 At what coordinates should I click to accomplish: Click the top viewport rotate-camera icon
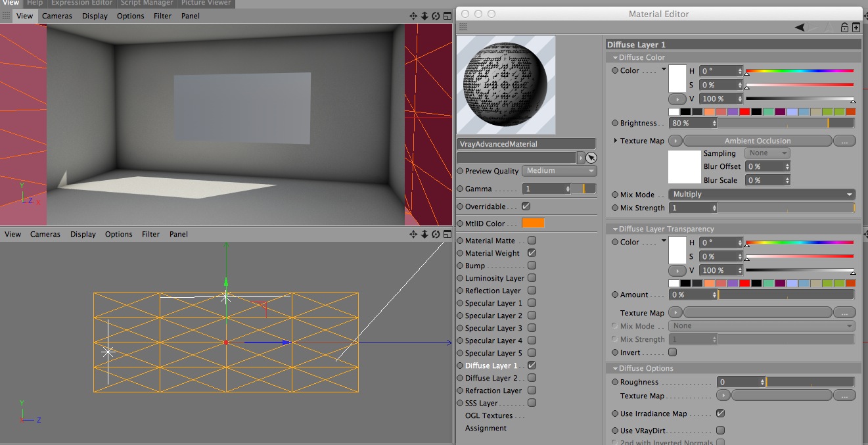point(436,16)
